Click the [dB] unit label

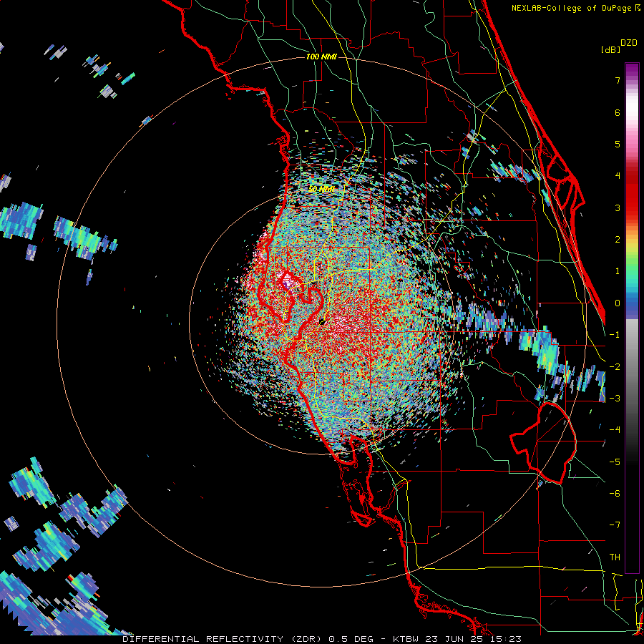[610, 50]
